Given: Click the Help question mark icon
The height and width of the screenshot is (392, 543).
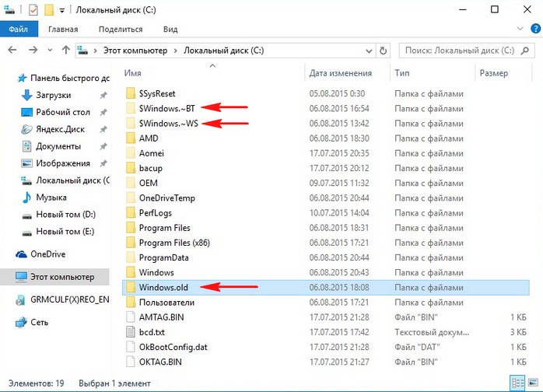Looking at the screenshot, I should click(x=533, y=29).
